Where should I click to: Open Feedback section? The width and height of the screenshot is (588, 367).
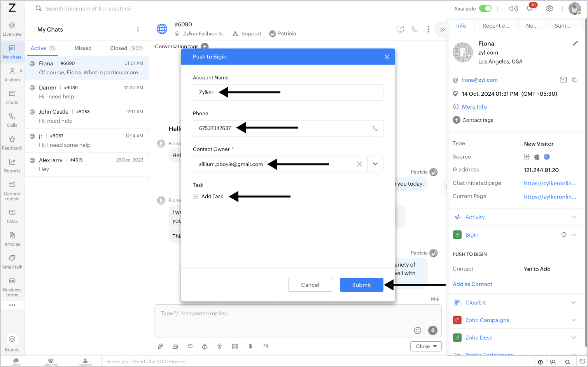[x=12, y=143]
